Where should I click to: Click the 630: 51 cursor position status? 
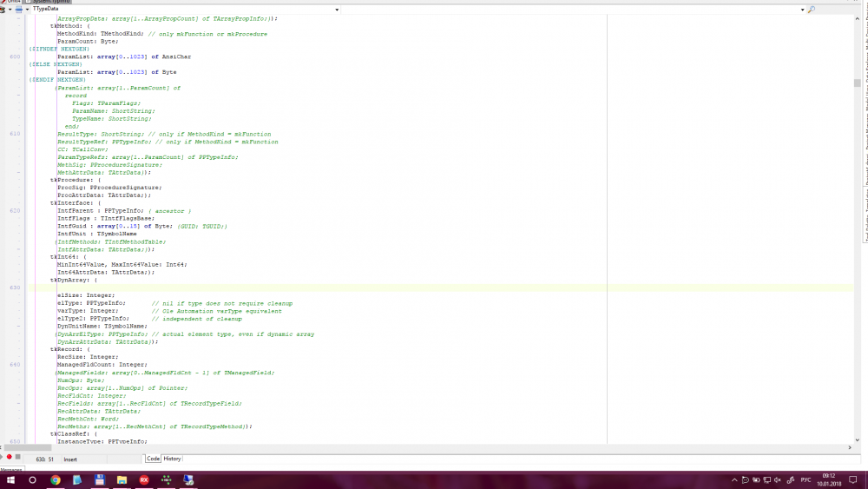(x=45, y=459)
